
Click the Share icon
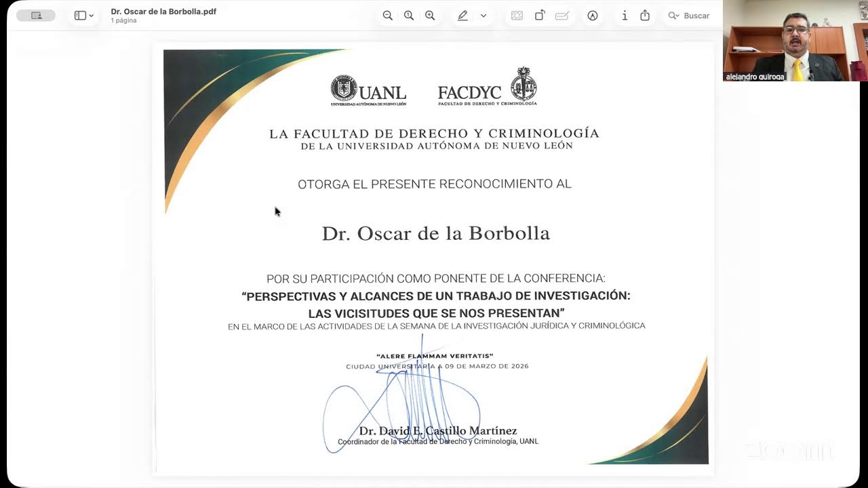tap(645, 16)
